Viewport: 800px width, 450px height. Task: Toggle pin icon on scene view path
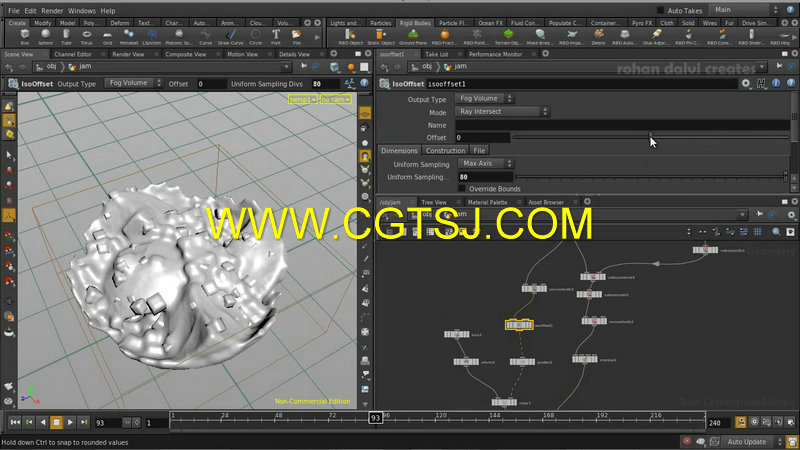pos(304,66)
